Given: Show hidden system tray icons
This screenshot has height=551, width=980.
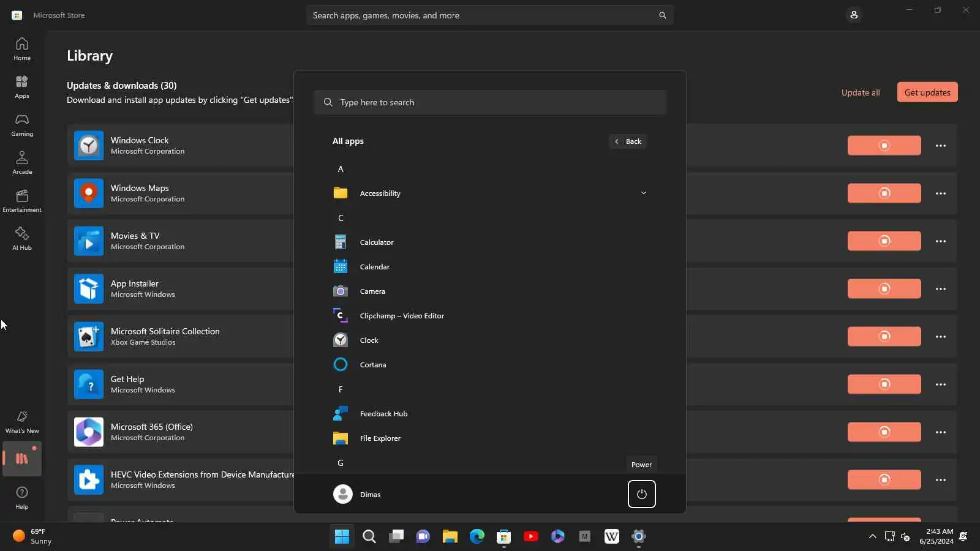Looking at the screenshot, I should pyautogui.click(x=872, y=537).
